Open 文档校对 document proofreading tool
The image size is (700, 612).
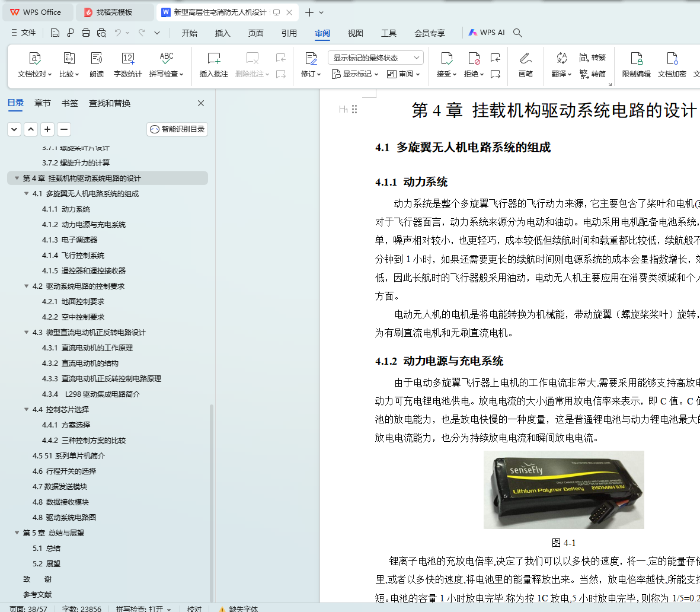[34, 65]
